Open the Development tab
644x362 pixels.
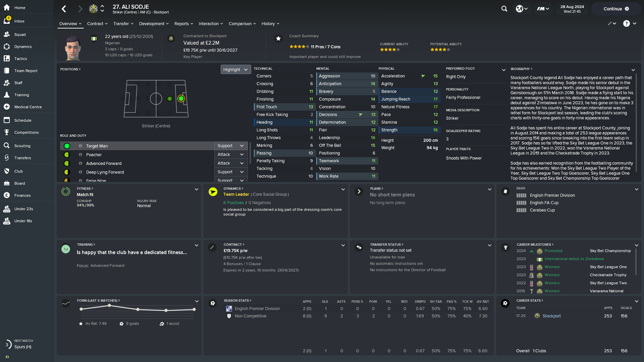(x=151, y=24)
